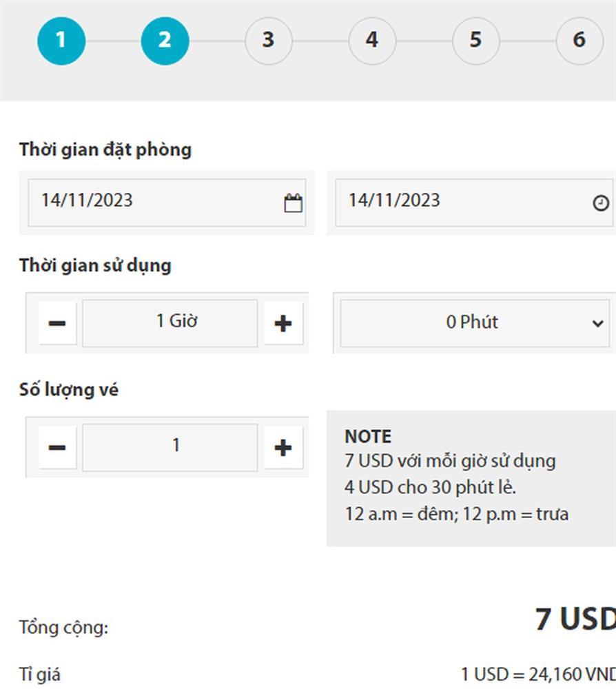
Task: Click the plus icon to increase hours
Action: tap(283, 322)
